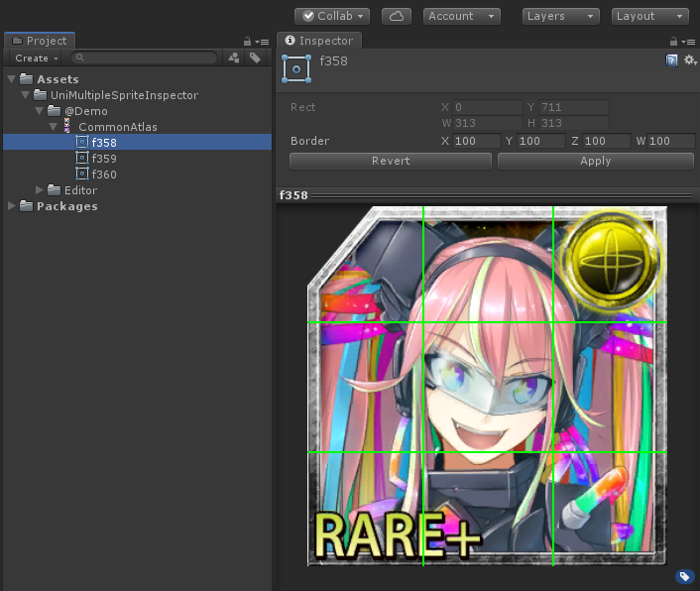The width and height of the screenshot is (700, 591).
Task: Select the f360 sprite
Action: (137, 175)
